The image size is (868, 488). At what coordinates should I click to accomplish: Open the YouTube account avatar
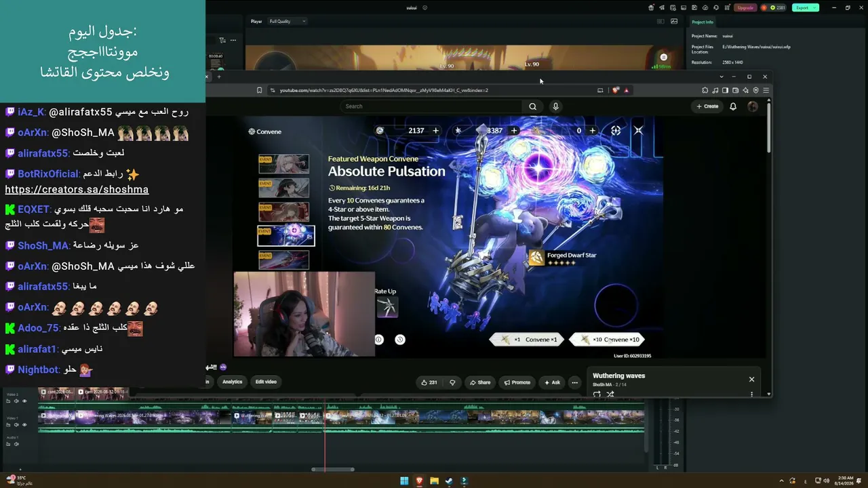pyautogui.click(x=752, y=106)
